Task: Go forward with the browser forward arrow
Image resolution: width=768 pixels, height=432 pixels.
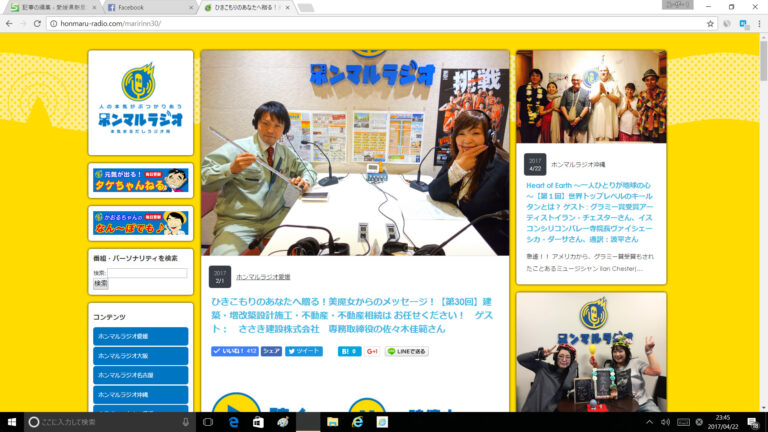Action: click(x=23, y=24)
